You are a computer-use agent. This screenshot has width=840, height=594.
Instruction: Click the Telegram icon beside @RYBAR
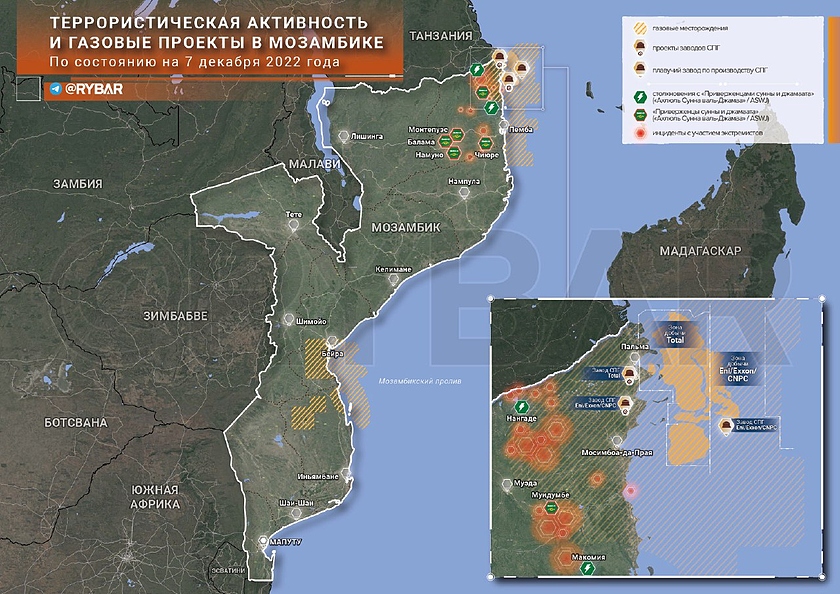click(x=54, y=89)
